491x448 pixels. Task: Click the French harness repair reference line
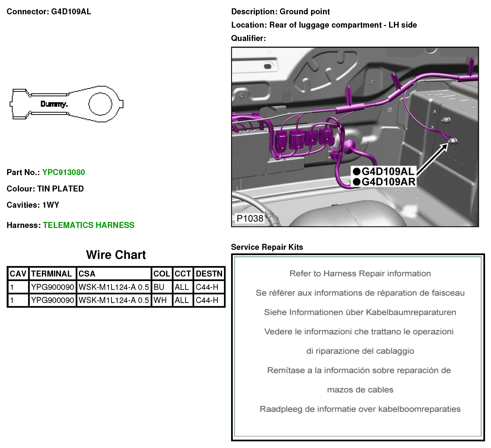click(360, 293)
